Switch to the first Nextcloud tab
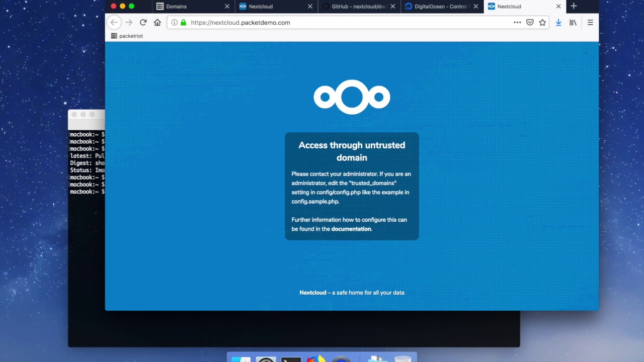 coord(276,7)
